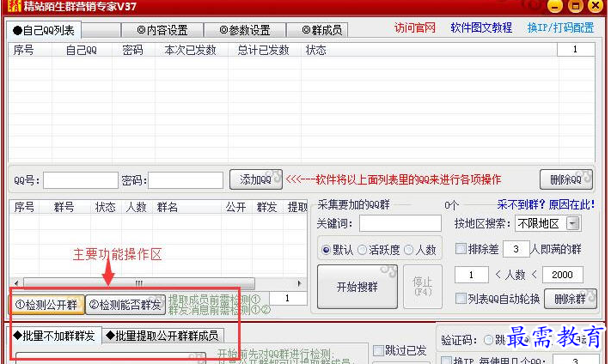Open the 采不到群？原因在此! link

[x=546, y=204]
